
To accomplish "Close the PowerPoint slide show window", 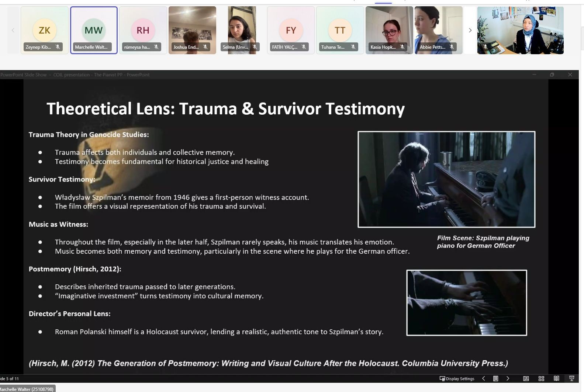I will coord(570,74).
